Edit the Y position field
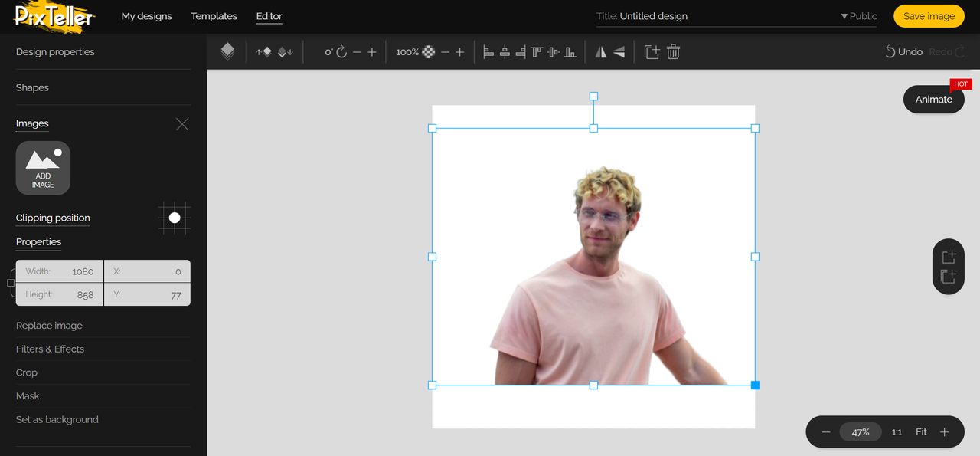Viewport: 980px width, 456px height. pos(147,294)
